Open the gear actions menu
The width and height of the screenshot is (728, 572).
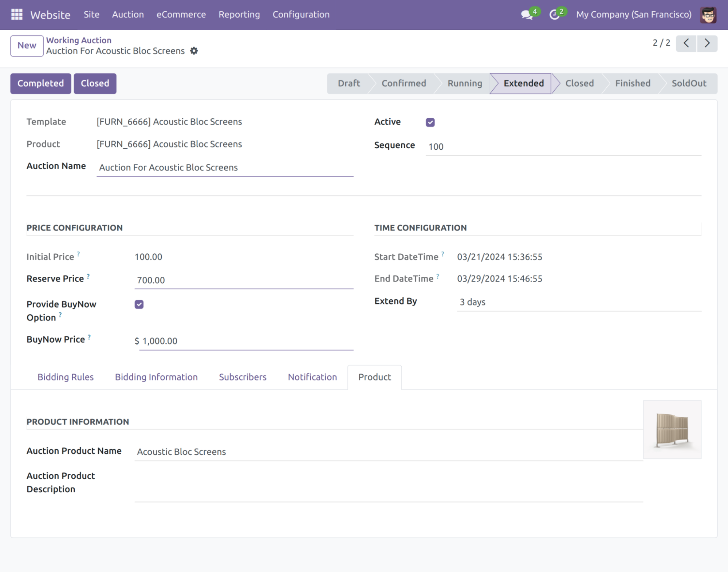click(194, 51)
